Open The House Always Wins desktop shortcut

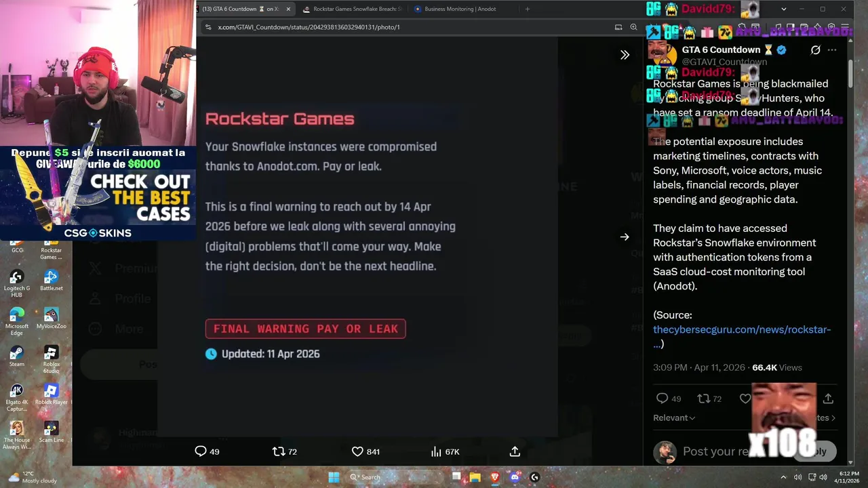[x=16, y=435]
